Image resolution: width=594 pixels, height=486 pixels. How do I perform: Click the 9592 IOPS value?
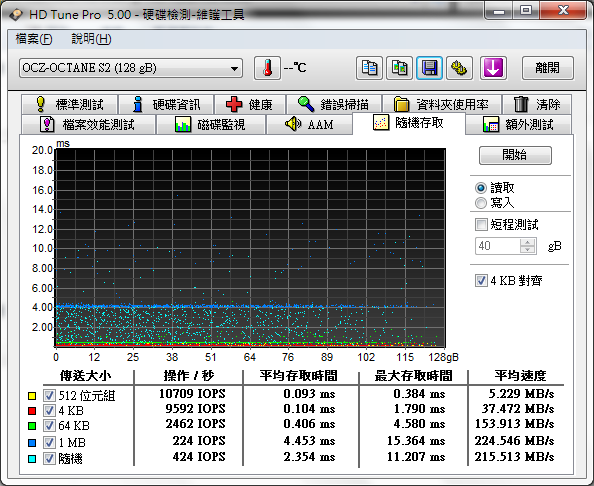pos(195,409)
